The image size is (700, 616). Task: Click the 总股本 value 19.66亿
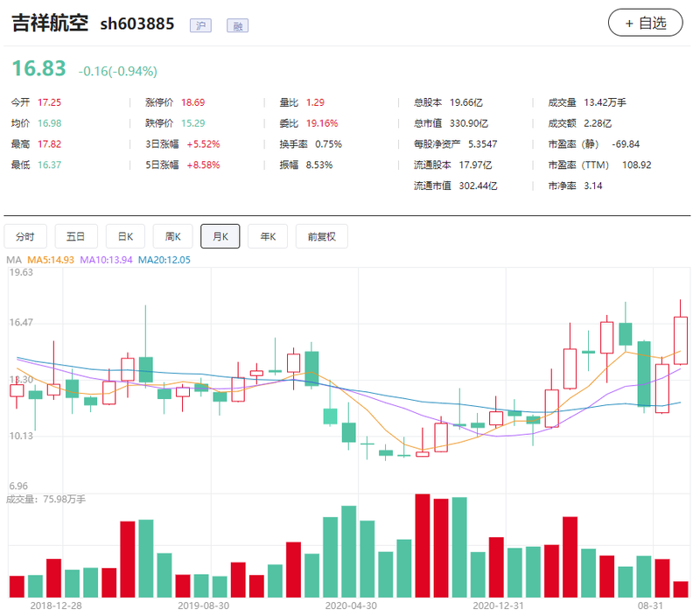coord(466,102)
